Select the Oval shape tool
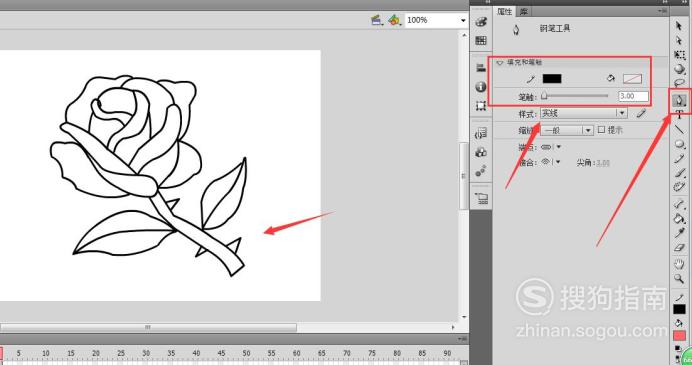692x365 pixels. click(x=680, y=144)
